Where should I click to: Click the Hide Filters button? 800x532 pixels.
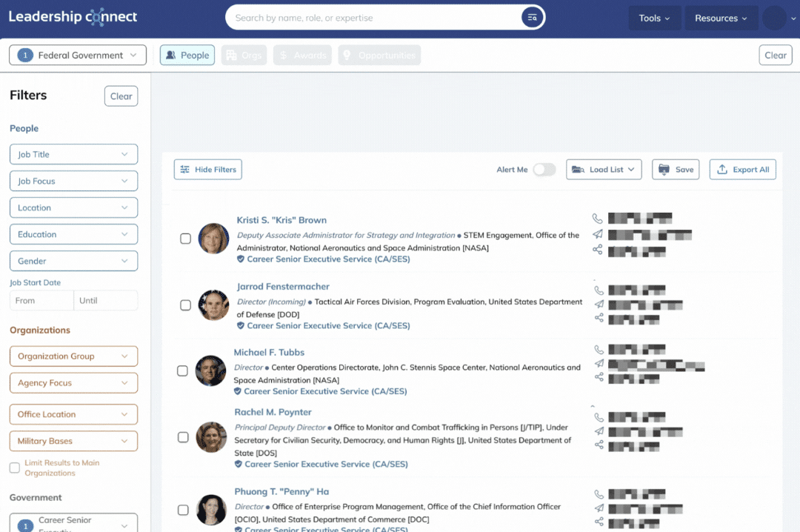click(208, 170)
